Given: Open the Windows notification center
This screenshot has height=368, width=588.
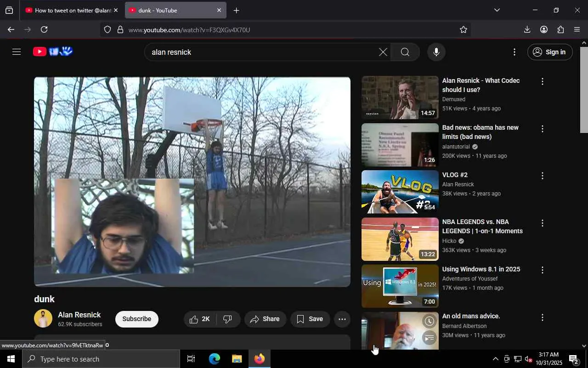Looking at the screenshot, I should [x=574, y=359].
